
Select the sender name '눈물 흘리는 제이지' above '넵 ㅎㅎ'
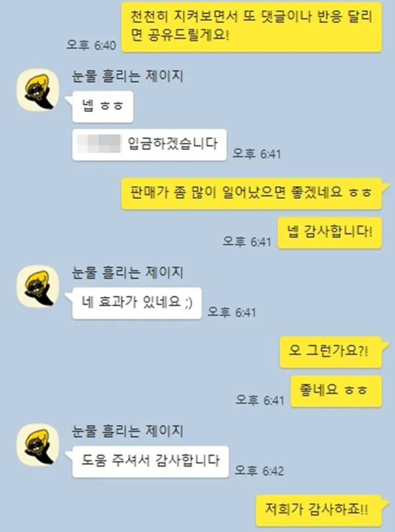(127, 76)
